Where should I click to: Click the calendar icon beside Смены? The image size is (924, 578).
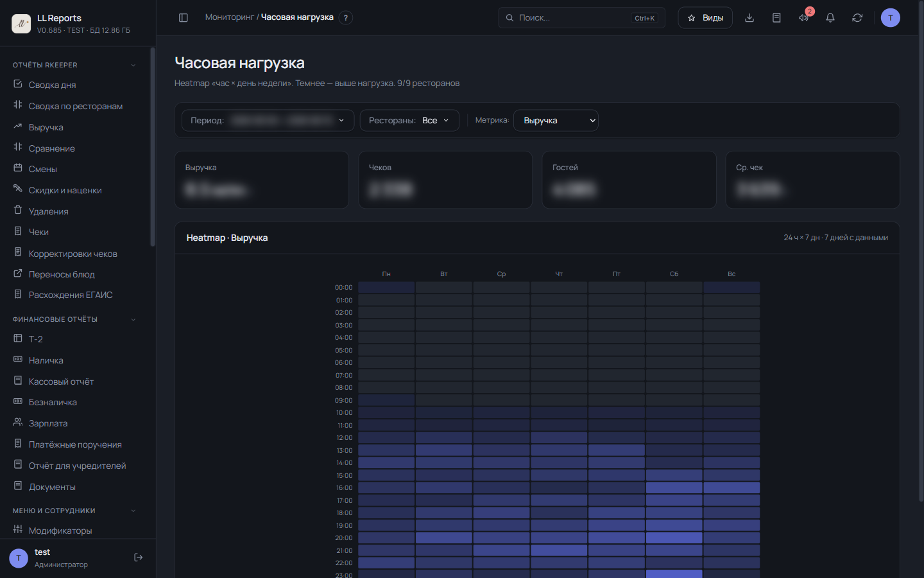click(18, 168)
